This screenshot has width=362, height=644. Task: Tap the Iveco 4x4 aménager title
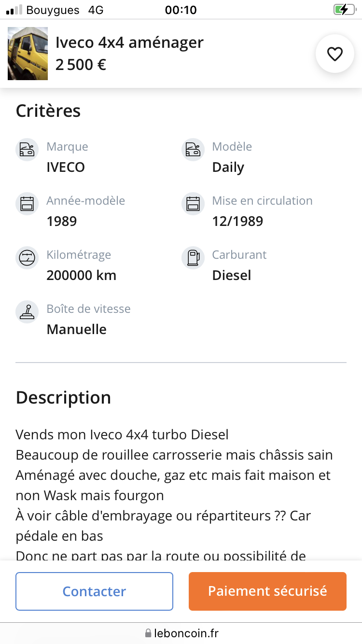129,42
